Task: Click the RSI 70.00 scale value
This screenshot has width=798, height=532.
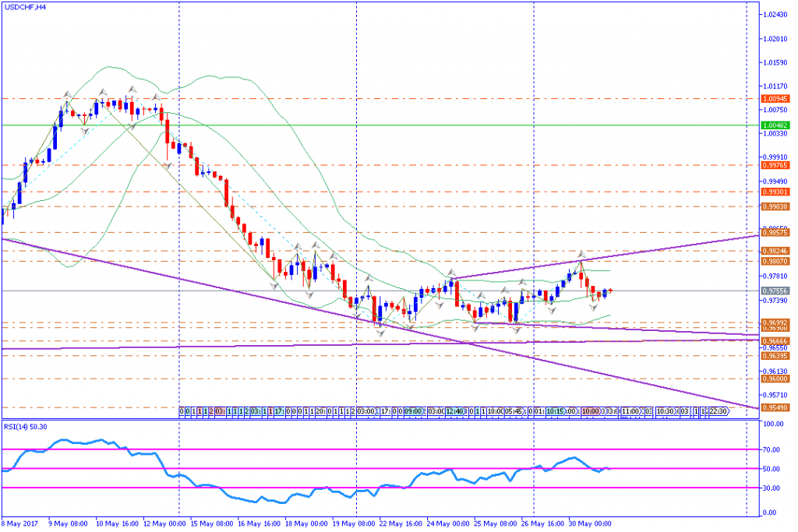Action: point(773,449)
